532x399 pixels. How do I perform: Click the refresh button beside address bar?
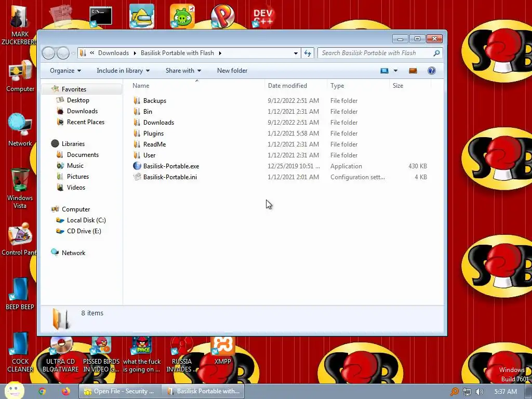pyautogui.click(x=308, y=53)
